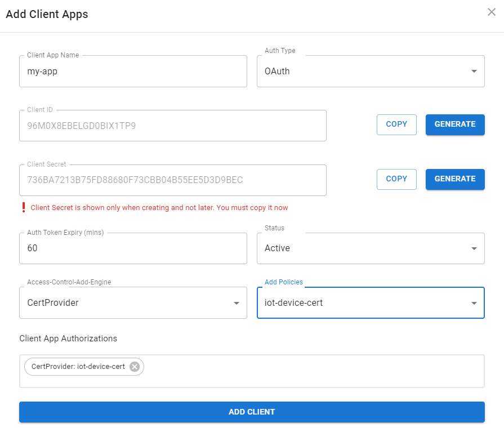Click the Auth Type dropdown arrow icon
The width and height of the screenshot is (504, 432).
coord(475,72)
